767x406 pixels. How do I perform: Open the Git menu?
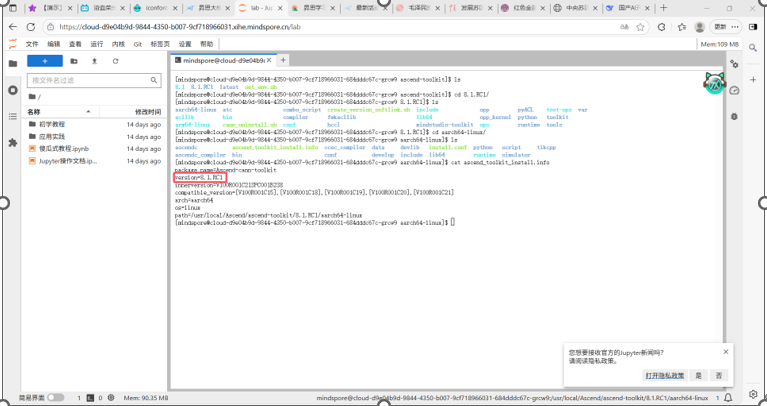pos(137,44)
